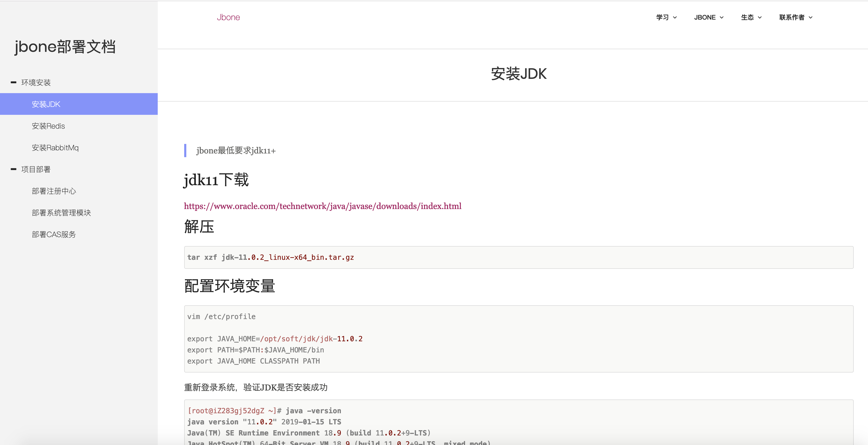This screenshot has width=868, height=445.
Task: Open the Oracle JDK download link
Action: coord(323,206)
